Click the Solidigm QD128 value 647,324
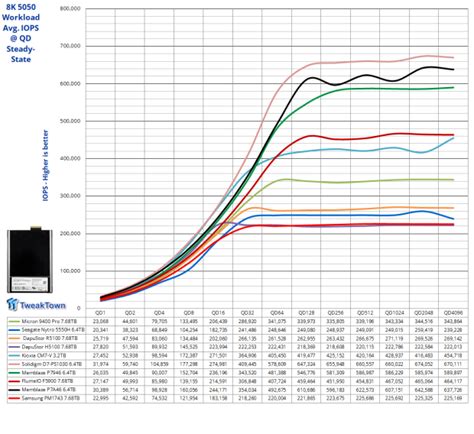This screenshot has width=474, height=434. pyautogui.click(x=306, y=364)
